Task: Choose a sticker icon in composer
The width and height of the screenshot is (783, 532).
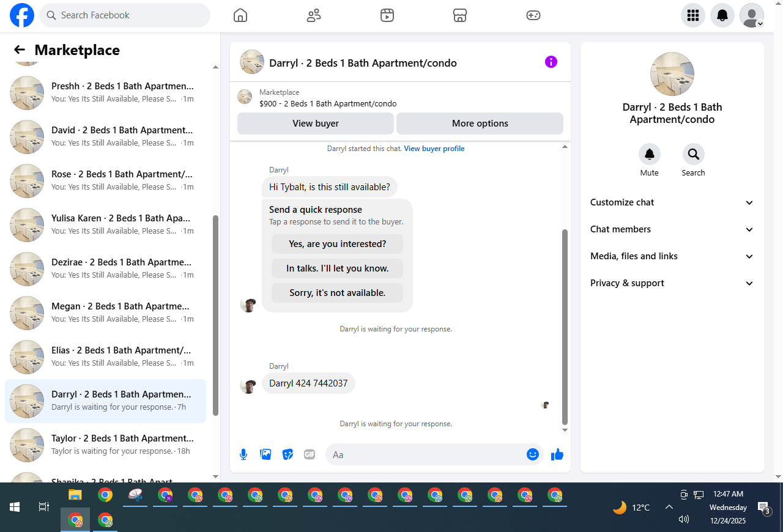Action: click(x=288, y=454)
